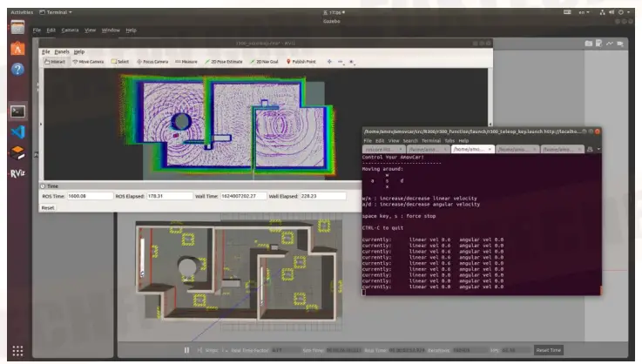
Task: Open the Help icon in the dock
Action: coord(17,69)
